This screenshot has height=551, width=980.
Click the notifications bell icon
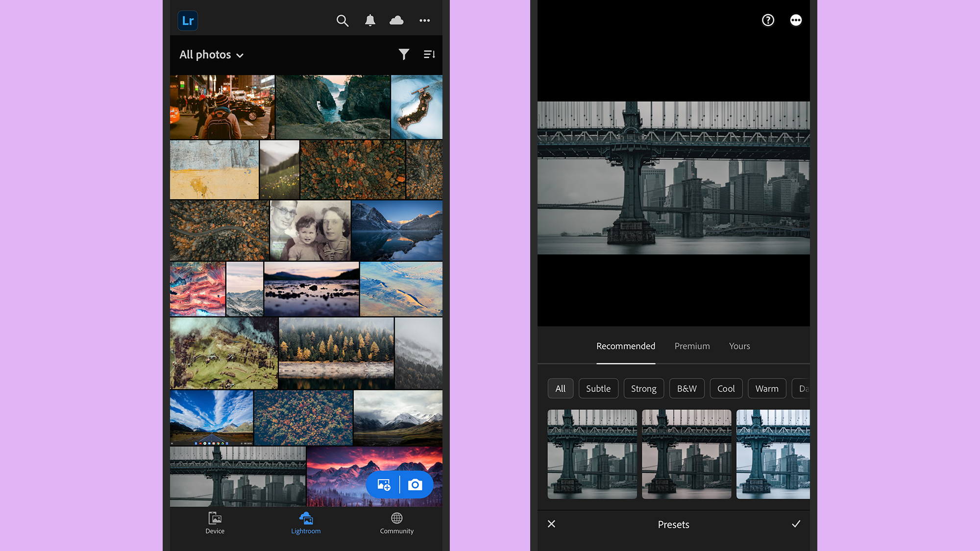[x=369, y=20]
